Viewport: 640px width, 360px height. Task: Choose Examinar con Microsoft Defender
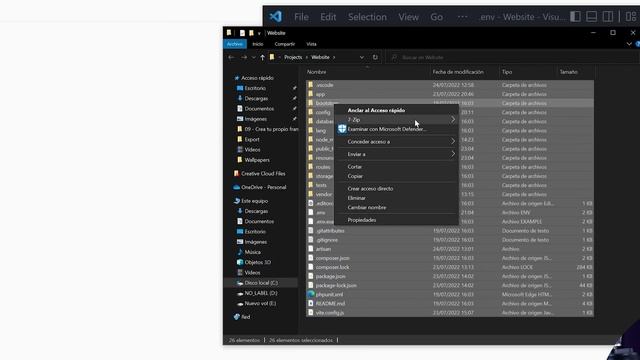[x=396, y=129]
